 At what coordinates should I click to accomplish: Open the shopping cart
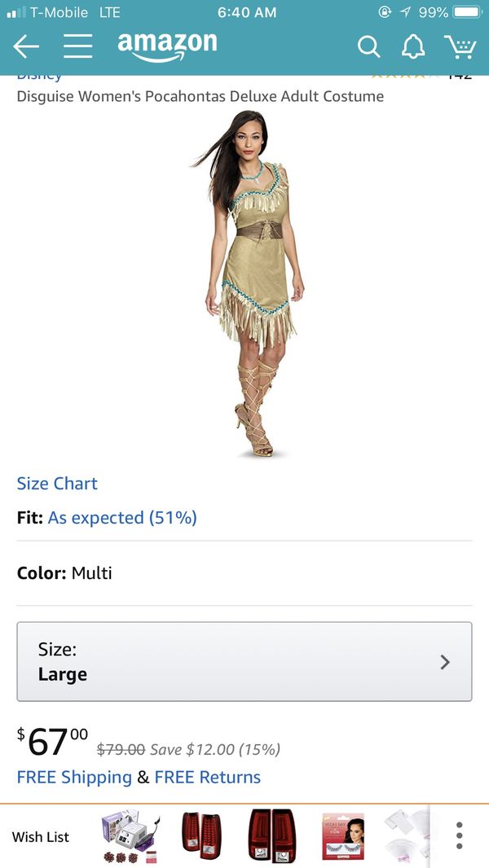point(460,46)
